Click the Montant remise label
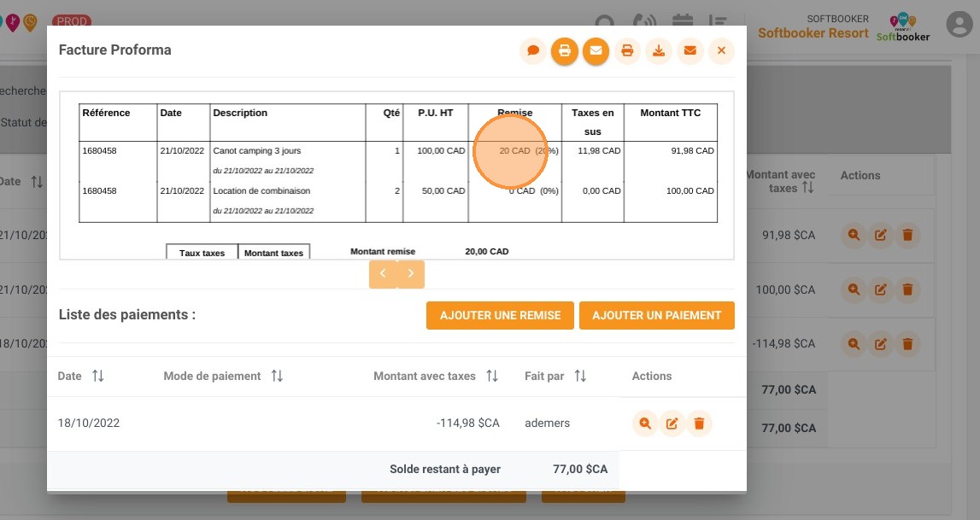The height and width of the screenshot is (520, 980). [x=383, y=252]
